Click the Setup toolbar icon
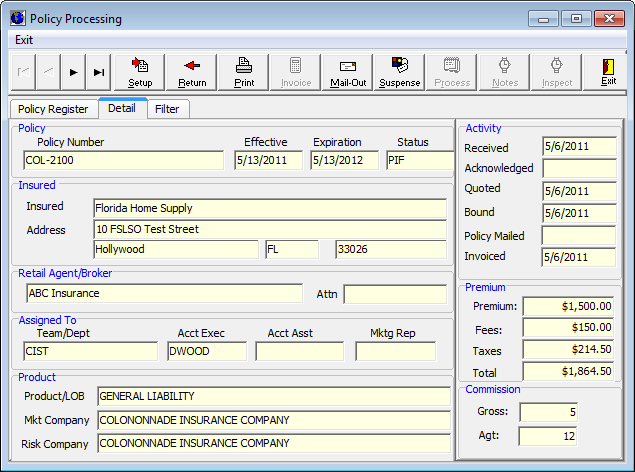Viewport: 635px width, 472px height. point(140,72)
